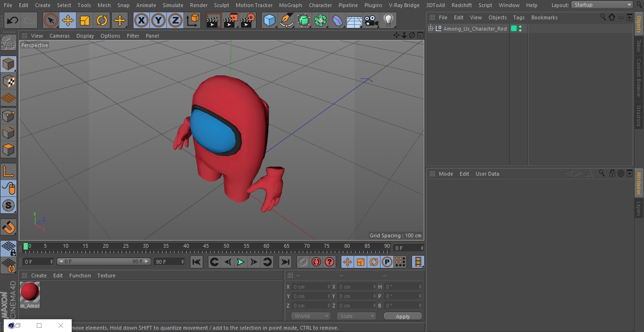Screen dimensions: 644x332
Task: Switch to the Structure side tab
Action: point(639,115)
